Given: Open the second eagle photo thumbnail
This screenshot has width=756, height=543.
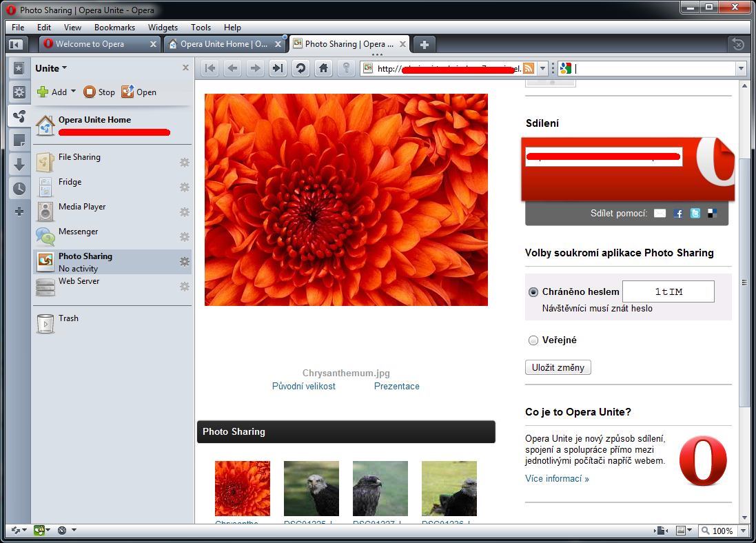Looking at the screenshot, I should tap(380, 489).
